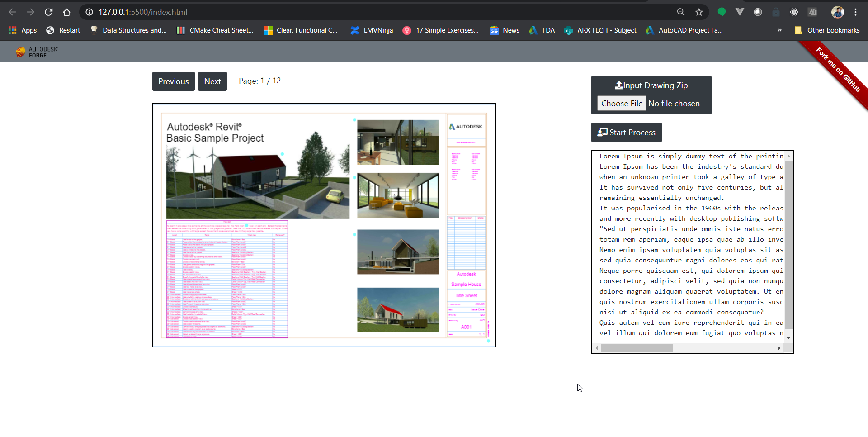Open ARX TECH - Subject bookmark
This screenshot has height=437, width=868.
[x=600, y=30]
